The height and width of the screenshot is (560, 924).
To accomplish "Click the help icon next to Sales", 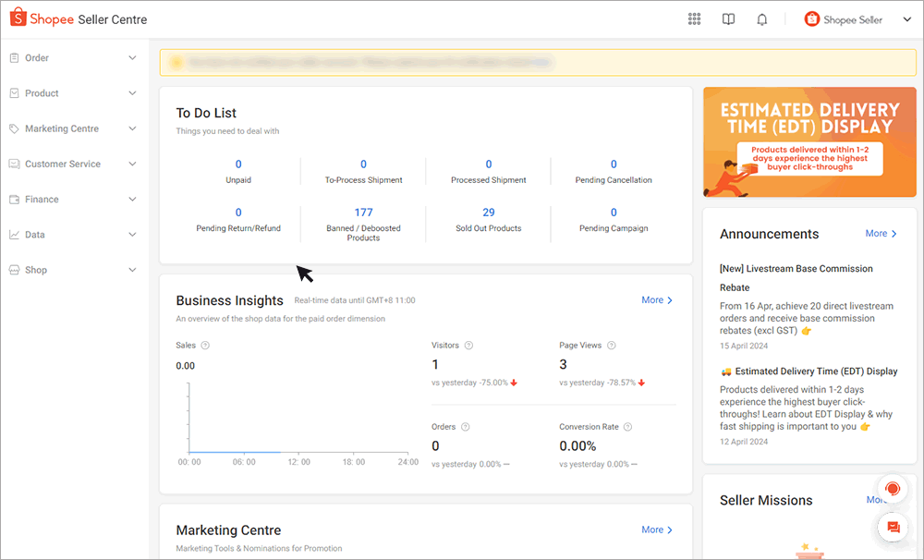I will coord(205,346).
